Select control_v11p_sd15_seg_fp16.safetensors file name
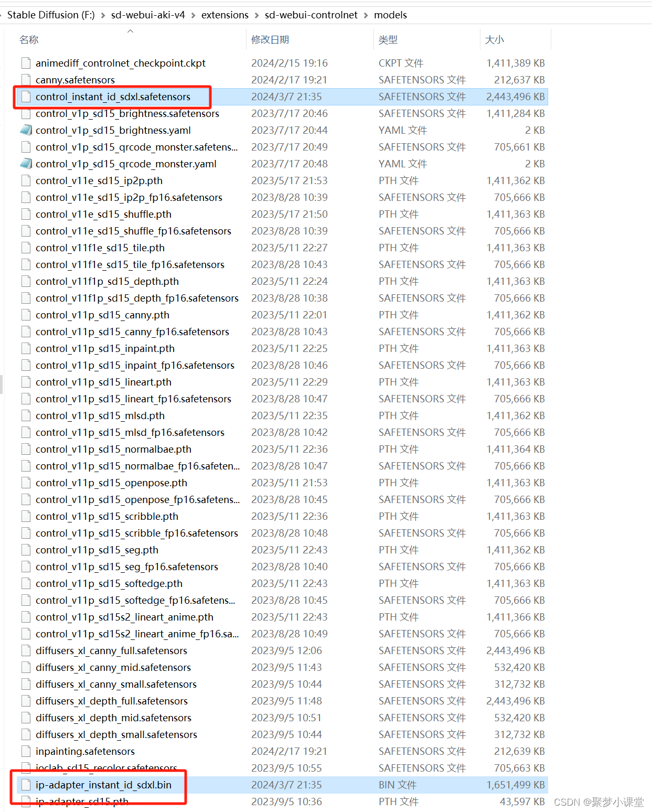 (127, 567)
